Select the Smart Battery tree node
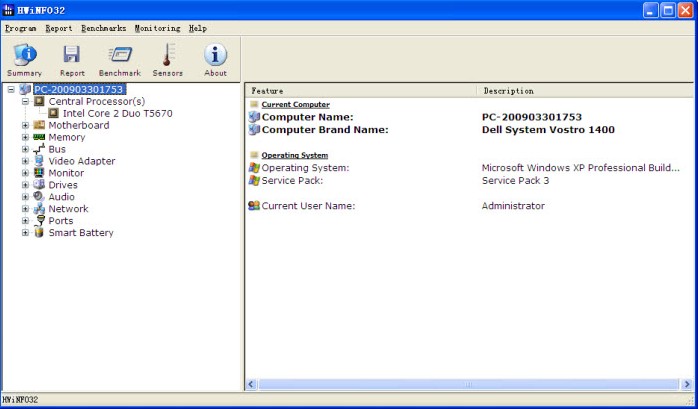The width and height of the screenshot is (698, 409). pos(80,233)
